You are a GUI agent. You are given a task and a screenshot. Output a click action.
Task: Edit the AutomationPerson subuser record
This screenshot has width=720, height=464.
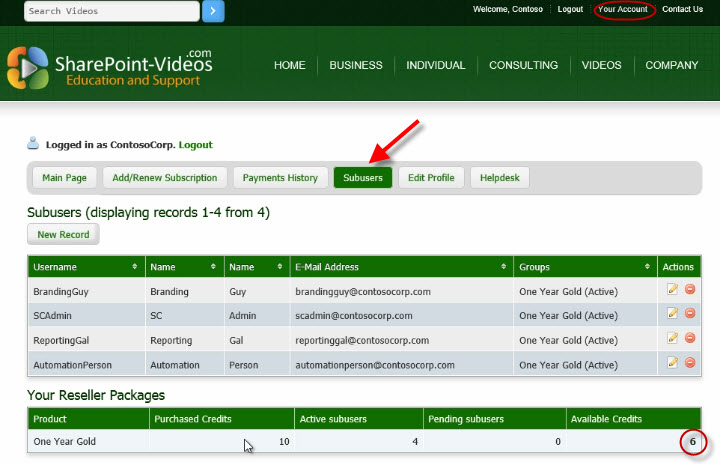pyautogui.click(x=672, y=362)
